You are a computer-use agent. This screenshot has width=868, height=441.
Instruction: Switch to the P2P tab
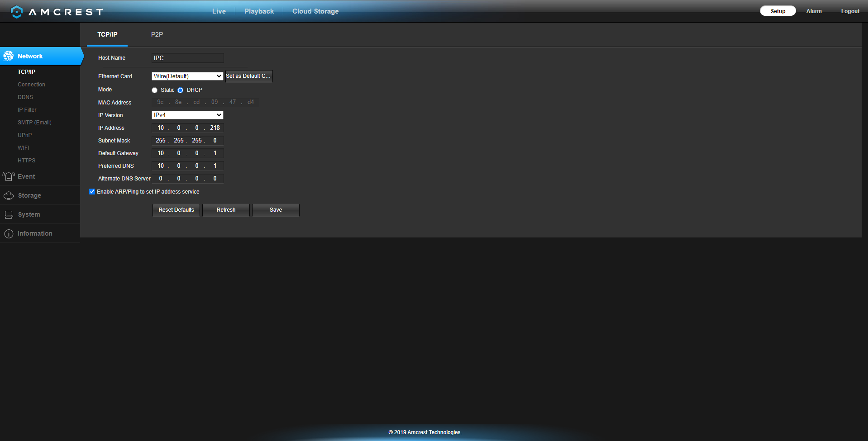(x=157, y=34)
